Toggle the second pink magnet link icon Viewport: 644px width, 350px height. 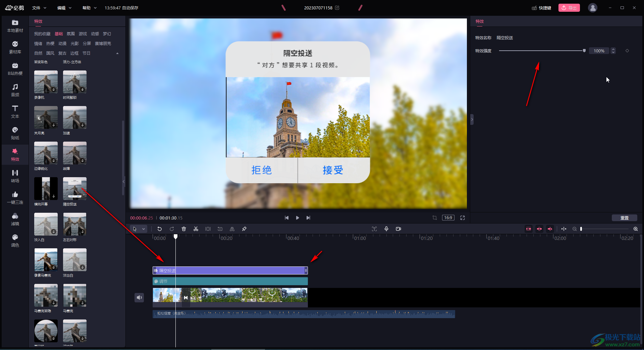pos(539,229)
